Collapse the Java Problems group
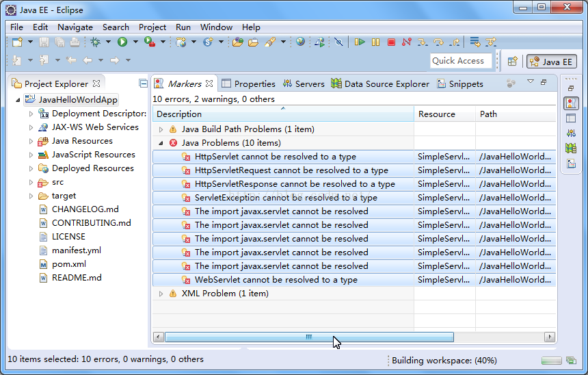The height and width of the screenshot is (375, 588). pyautogui.click(x=161, y=143)
